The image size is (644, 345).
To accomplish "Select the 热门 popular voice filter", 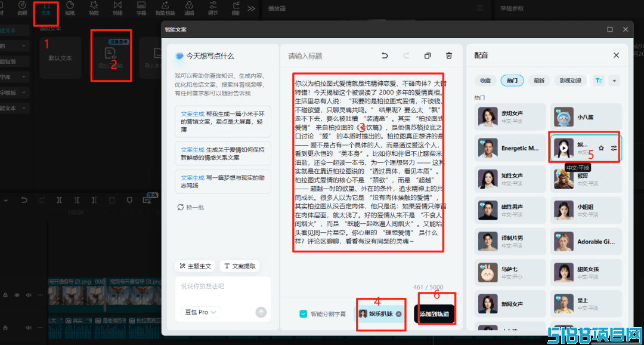I will [512, 81].
